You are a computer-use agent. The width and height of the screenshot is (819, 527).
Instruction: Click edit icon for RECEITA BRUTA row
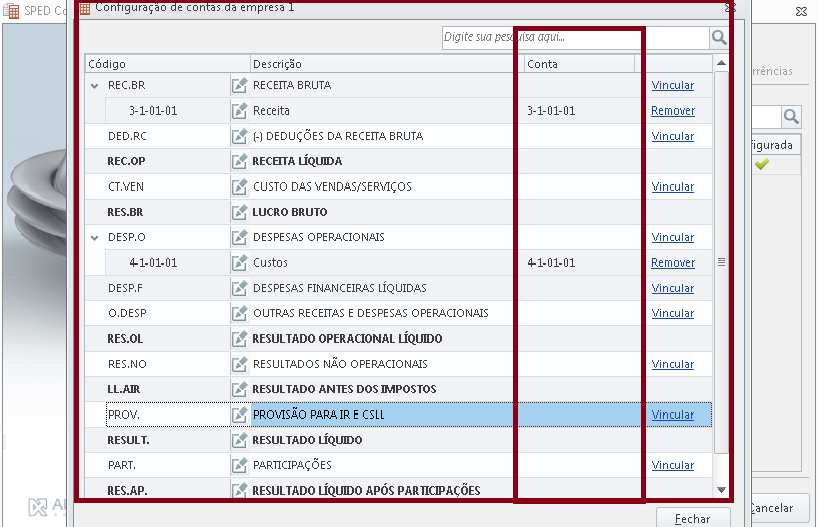[x=239, y=85]
